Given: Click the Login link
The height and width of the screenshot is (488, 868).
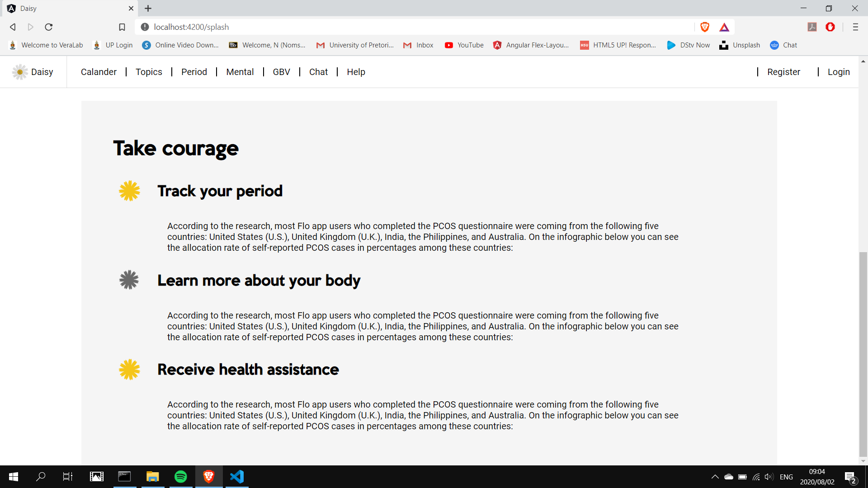Looking at the screenshot, I should [839, 72].
